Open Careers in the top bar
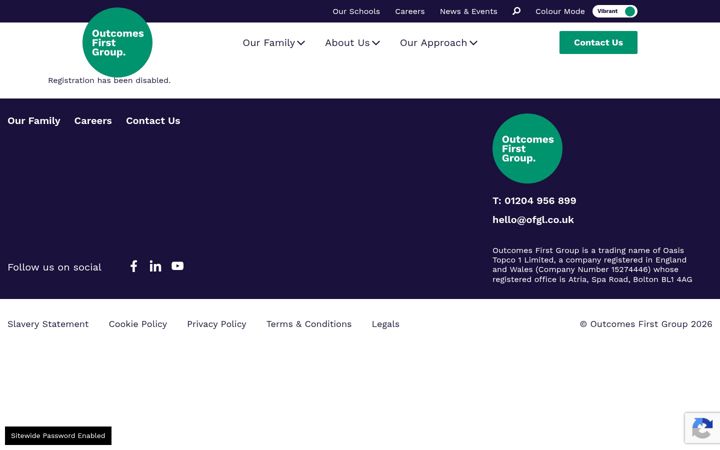Screen dimensions: 720x450 (x=410, y=11)
